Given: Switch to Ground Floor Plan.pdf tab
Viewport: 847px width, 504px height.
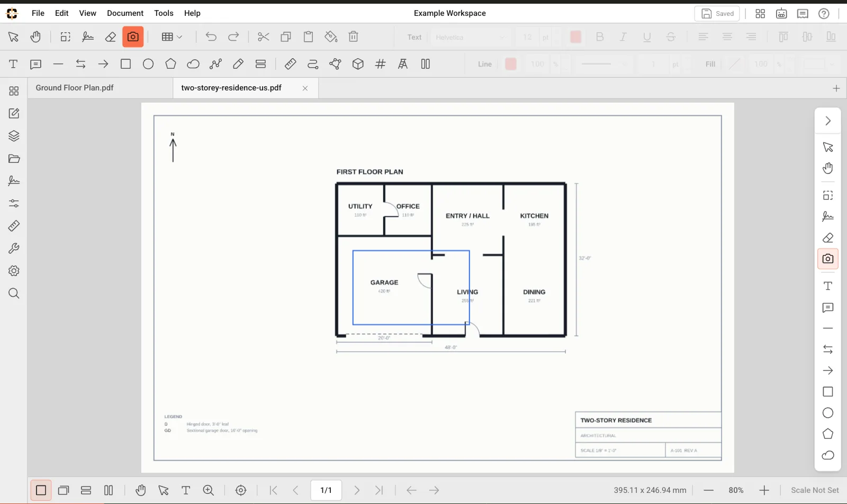Looking at the screenshot, I should [75, 88].
